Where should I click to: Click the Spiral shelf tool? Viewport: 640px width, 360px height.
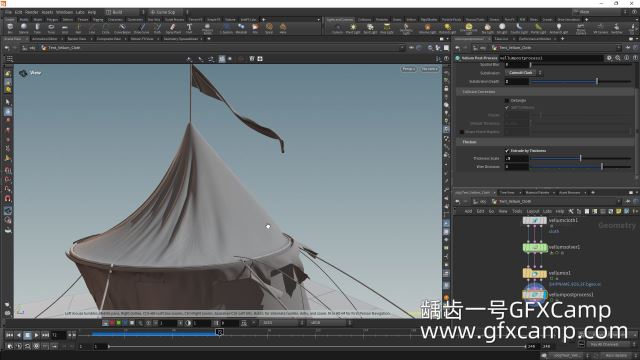pyautogui.click(x=269, y=28)
